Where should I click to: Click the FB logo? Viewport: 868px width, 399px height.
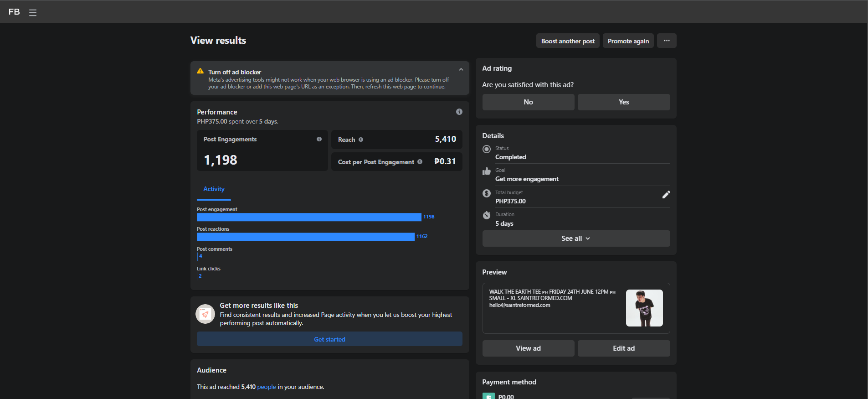click(x=14, y=12)
